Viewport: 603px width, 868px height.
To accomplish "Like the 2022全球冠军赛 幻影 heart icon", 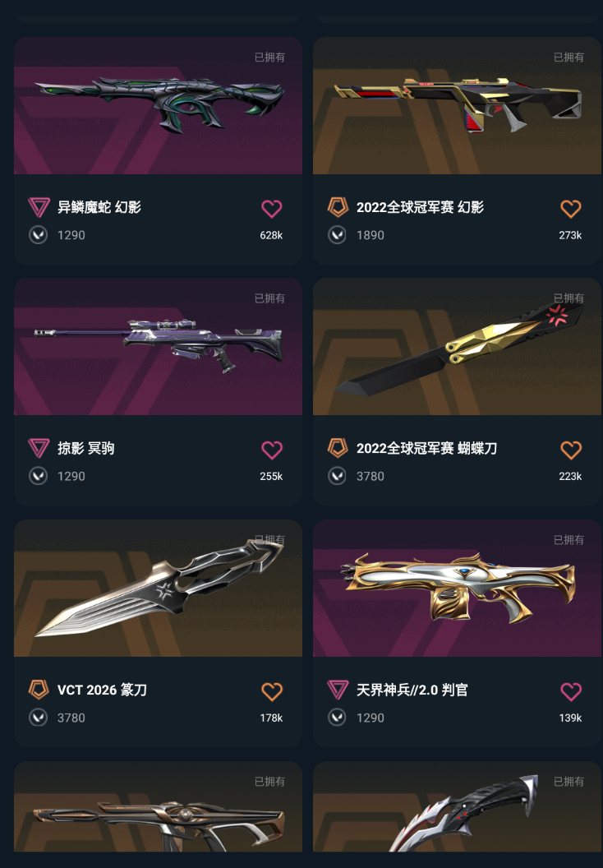I will coord(571,209).
